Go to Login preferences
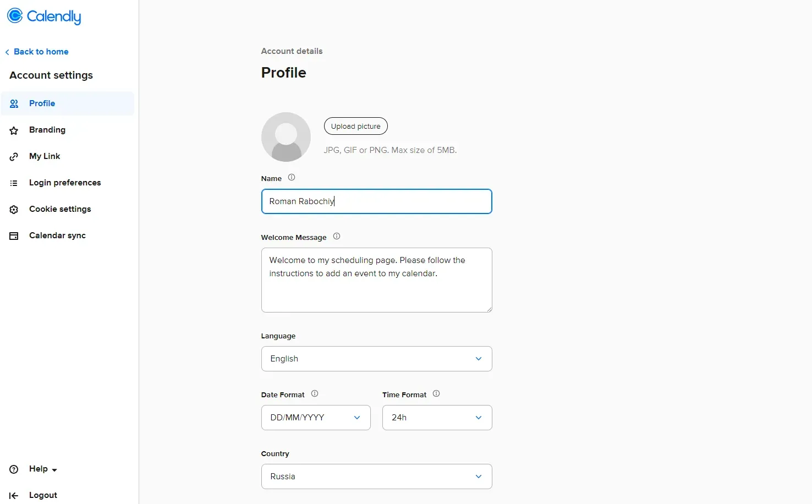Screen dimensions: 812x504 tap(65, 183)
